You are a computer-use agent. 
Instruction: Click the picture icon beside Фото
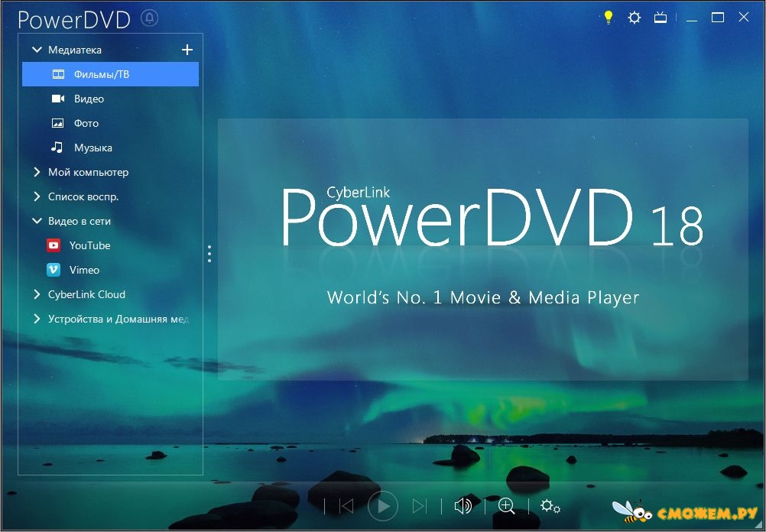click(x=57, y=123)
